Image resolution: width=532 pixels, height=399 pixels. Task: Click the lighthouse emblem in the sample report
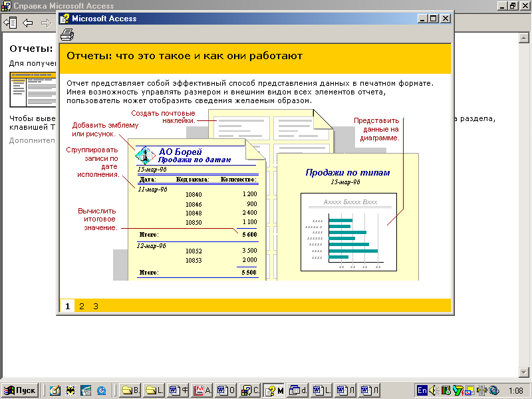pyautogui.click(x=146, y=156)
